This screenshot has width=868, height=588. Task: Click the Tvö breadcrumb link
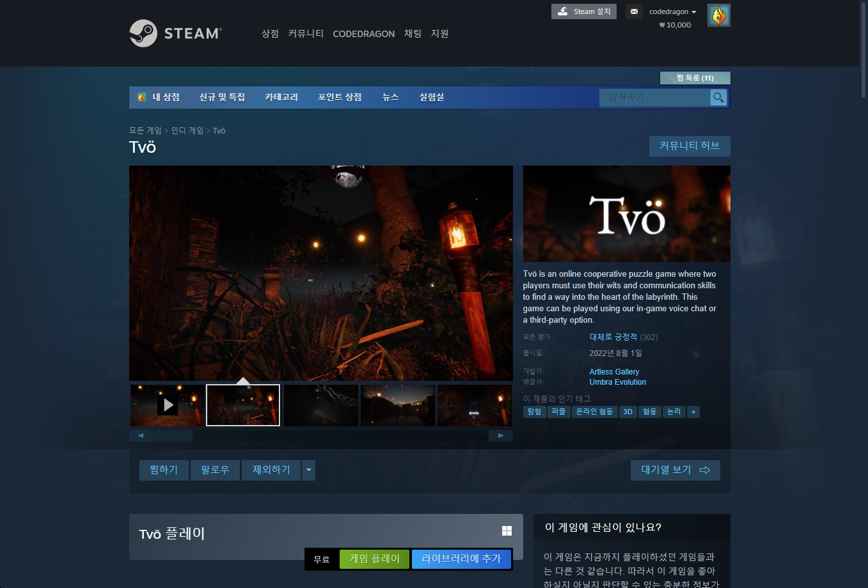point(219,130)
